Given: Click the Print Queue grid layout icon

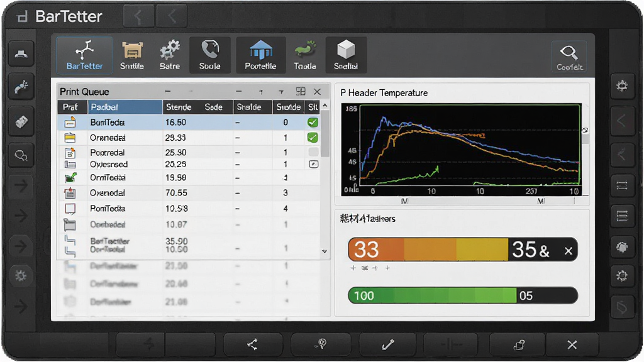Looking at the screenshot, I should click(x=301, y=92).
